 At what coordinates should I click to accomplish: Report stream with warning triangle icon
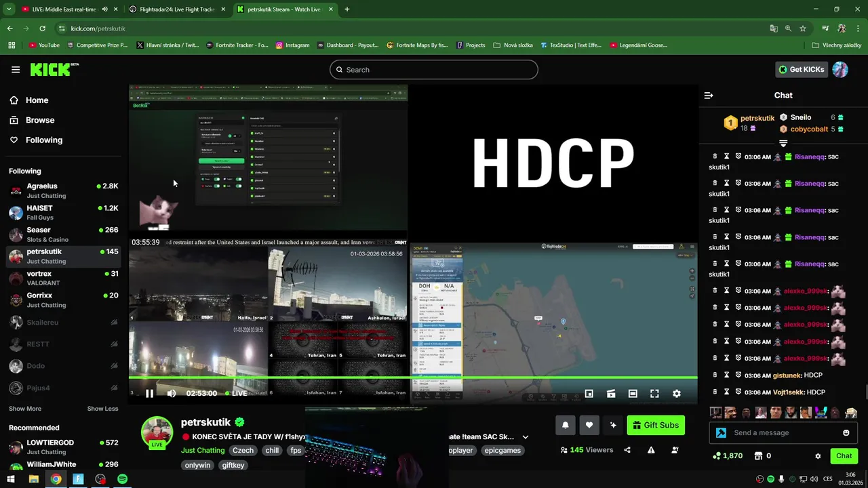click(651, 450)
